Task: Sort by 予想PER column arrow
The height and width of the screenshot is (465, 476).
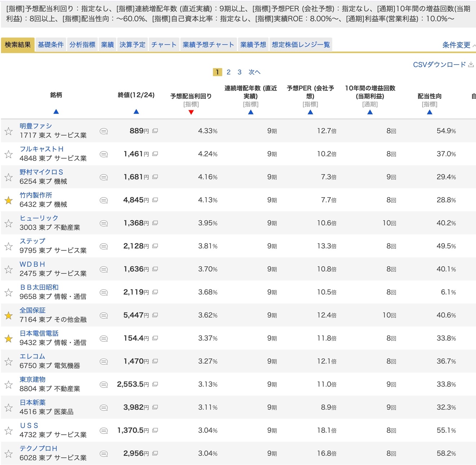Action: (310, 112)
